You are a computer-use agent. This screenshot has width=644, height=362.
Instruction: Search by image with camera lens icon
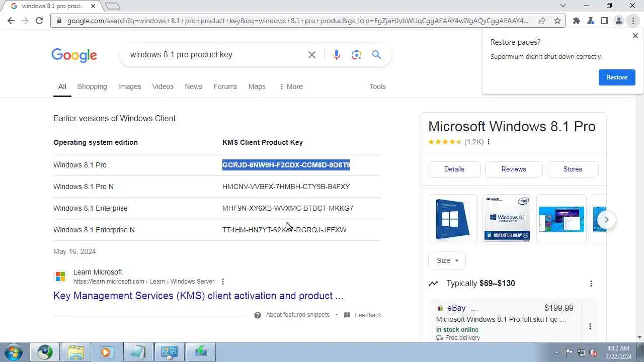tap(357, 55)
